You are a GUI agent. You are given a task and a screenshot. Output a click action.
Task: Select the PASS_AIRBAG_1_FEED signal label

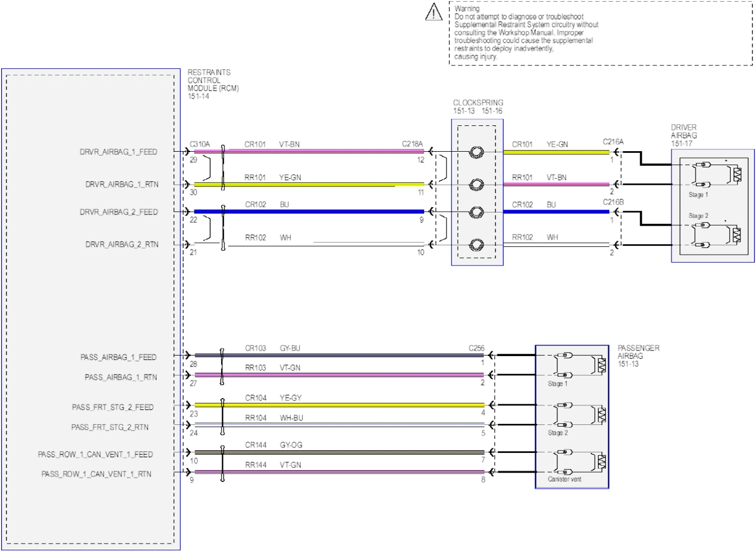[118, 357]
